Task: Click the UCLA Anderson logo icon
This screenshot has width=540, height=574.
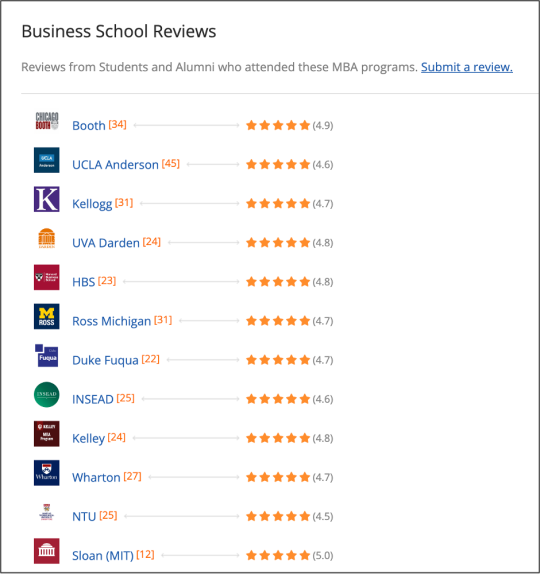Action: tap(46, 160)
